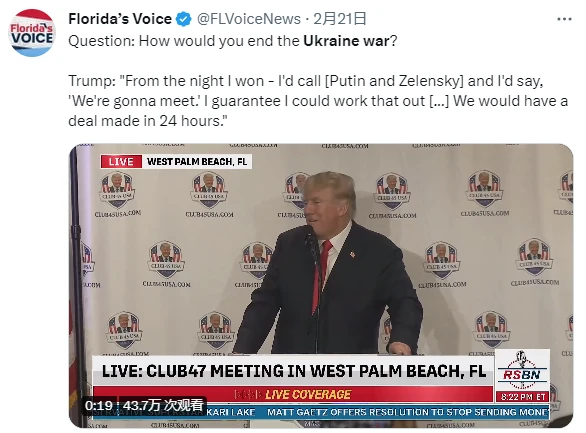The image size is (586, 433).
Task: Click the MATT GAETZ ticker headline
Action: tap(408, 412)
